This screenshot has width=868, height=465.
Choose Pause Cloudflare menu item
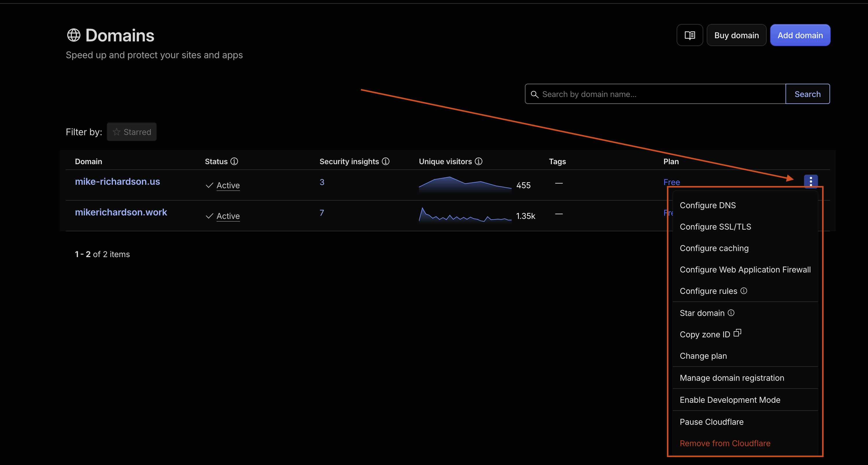(745, 422)
